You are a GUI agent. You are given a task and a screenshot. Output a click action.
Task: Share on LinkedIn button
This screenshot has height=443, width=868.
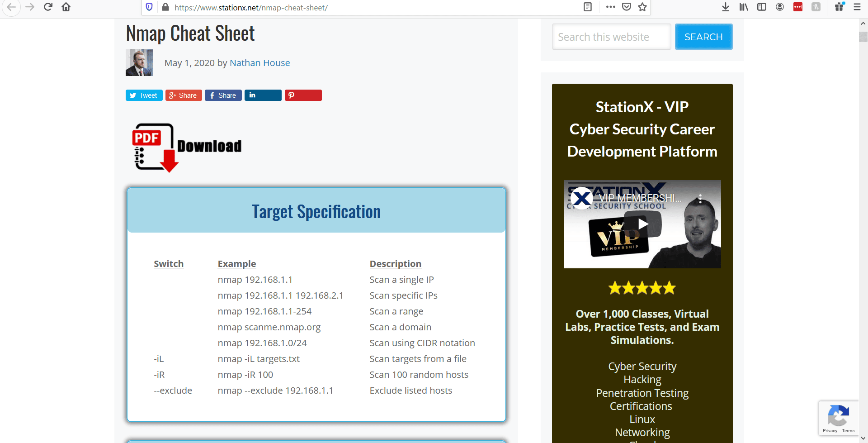pos(263,95)
